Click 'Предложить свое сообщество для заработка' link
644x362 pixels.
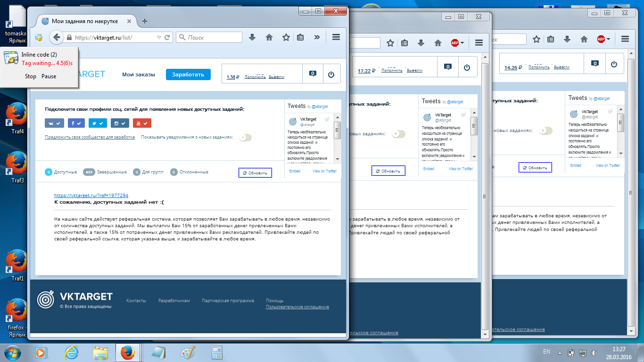coord(90,137)
